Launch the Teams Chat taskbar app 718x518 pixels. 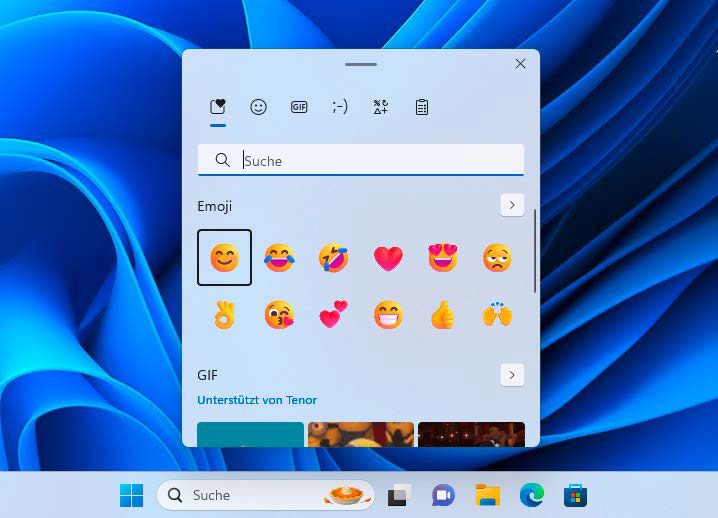443,495
